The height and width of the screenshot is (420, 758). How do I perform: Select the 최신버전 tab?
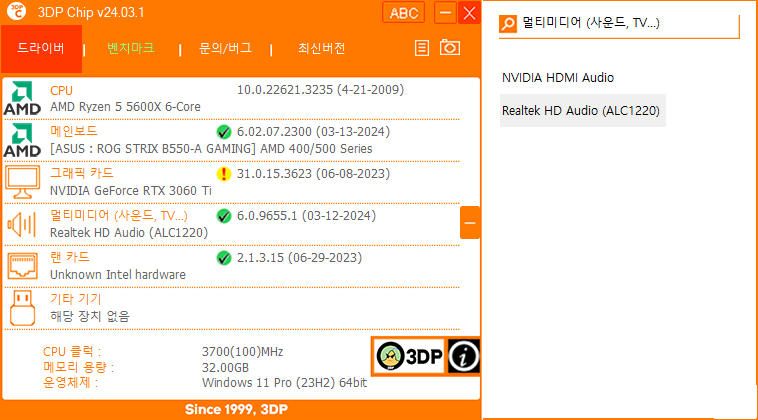(321, 48)
